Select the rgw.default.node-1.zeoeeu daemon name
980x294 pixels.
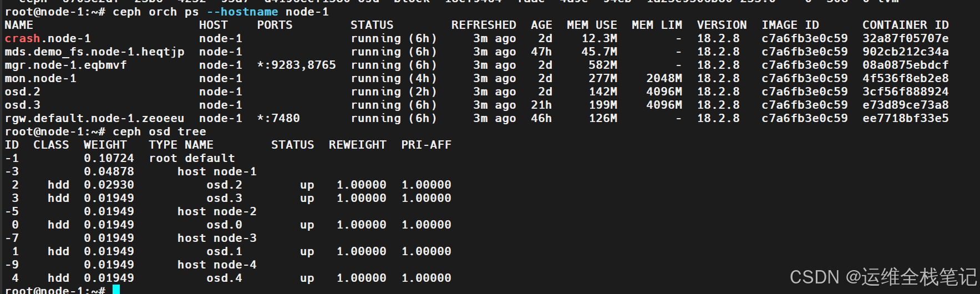point(94,118)
